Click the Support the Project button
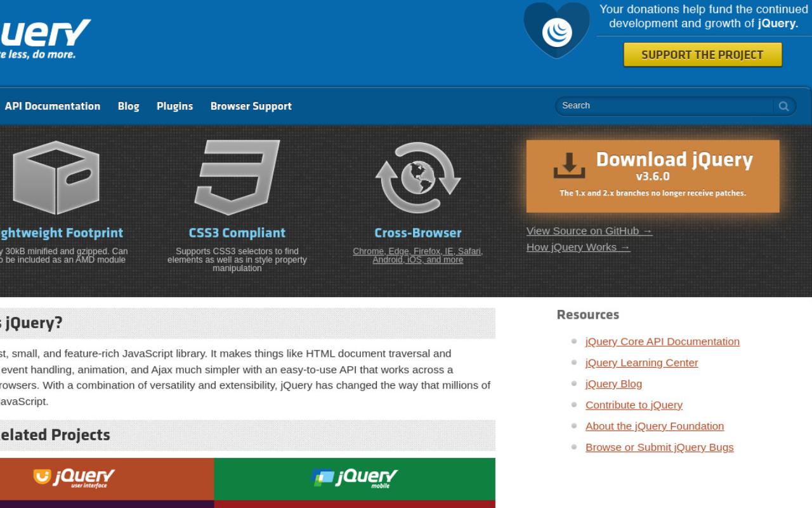The height and width of the screenshot is (508, 812). click(x=702, y=55)
